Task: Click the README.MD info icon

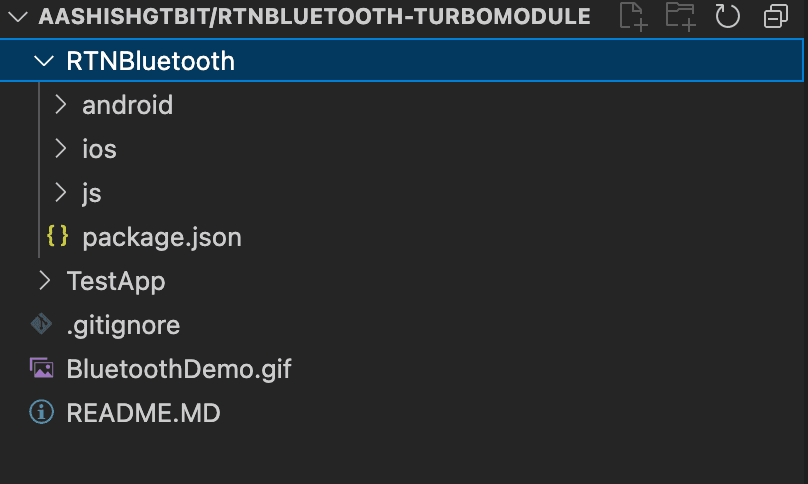Action: coord(42,413)
